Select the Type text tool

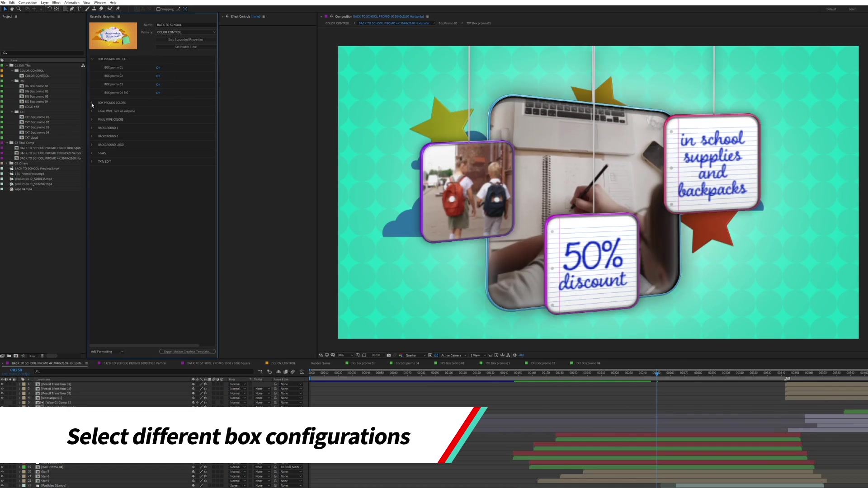pos(79,9)
